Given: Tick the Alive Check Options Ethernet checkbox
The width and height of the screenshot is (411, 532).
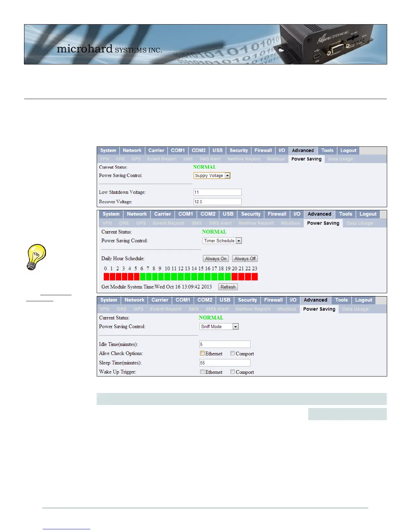Looking at the screenshot, I should [x=202, y=353].
